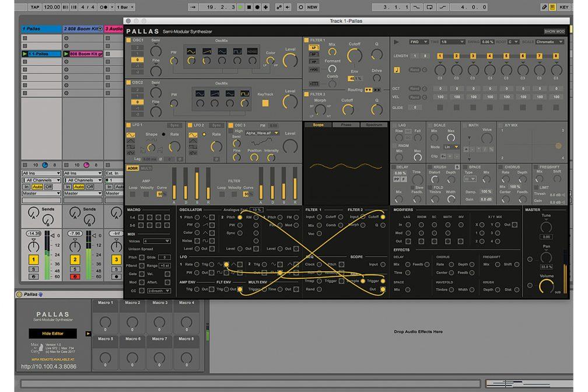Adjust amp envelope Attack slider
Image resolution: width=588 pixels, height=392 pixels.
(174, 183)
